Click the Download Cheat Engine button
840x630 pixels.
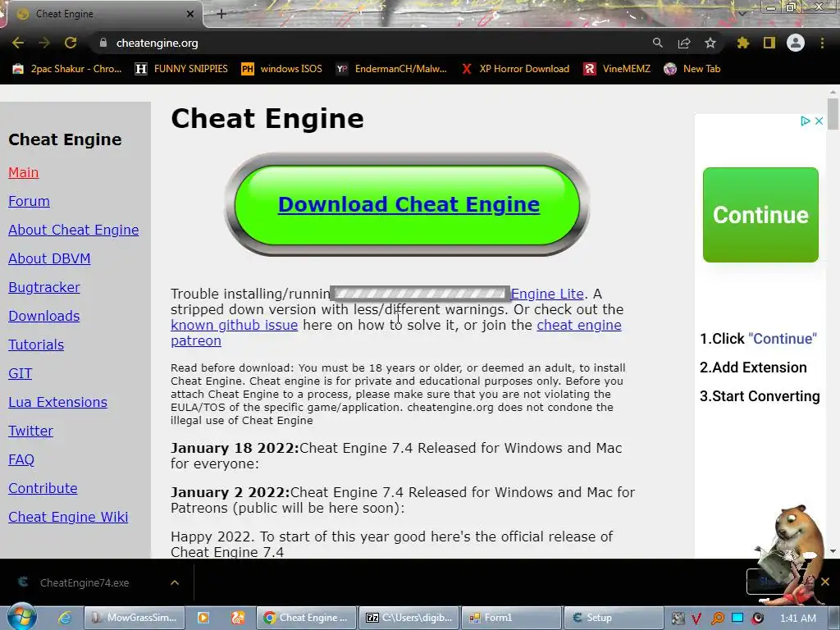click(409, 204)
